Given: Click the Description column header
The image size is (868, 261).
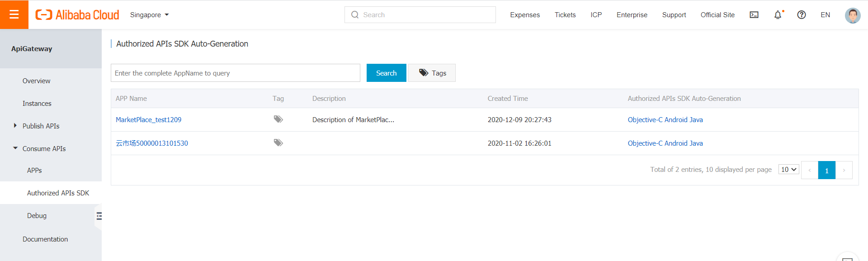Looking at the screenshot, I should point(329,99).
